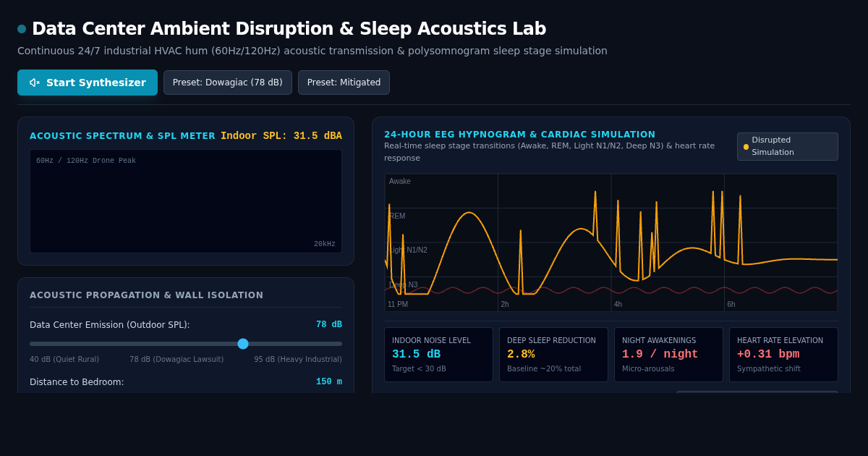Click the '2.8%' deep sleep value

(521, 354)
